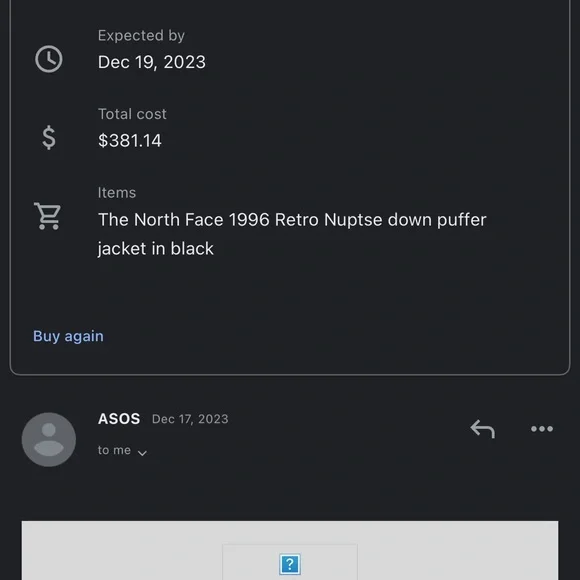The width and height of the screenshot is (580, 580).
Task: Tap the ASOS sender avatar
Action: click(x=49, y=439)
